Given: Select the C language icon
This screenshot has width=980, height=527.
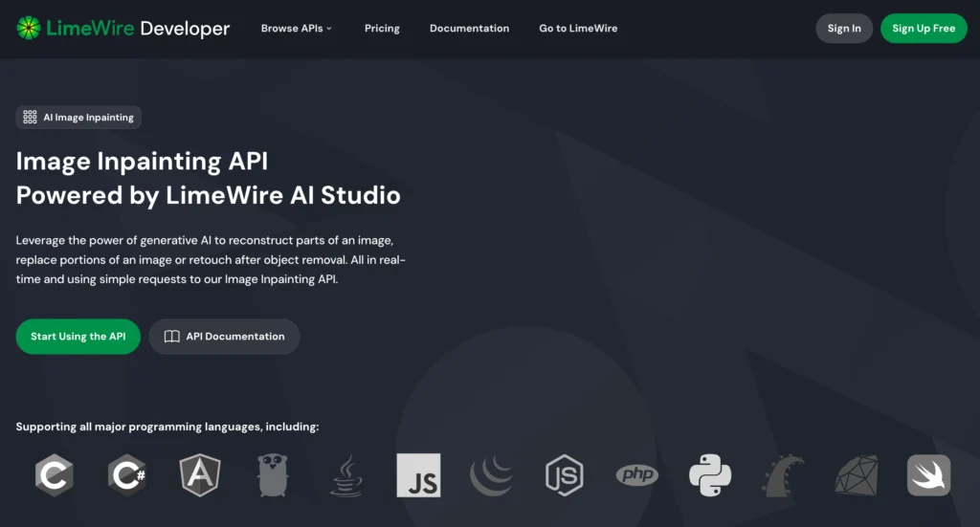Looking at the screenshot, I should click(55, 475).
